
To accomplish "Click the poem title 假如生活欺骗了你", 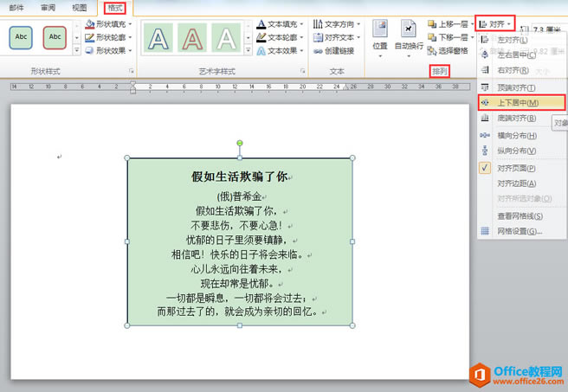I will [x=240, y=177].
